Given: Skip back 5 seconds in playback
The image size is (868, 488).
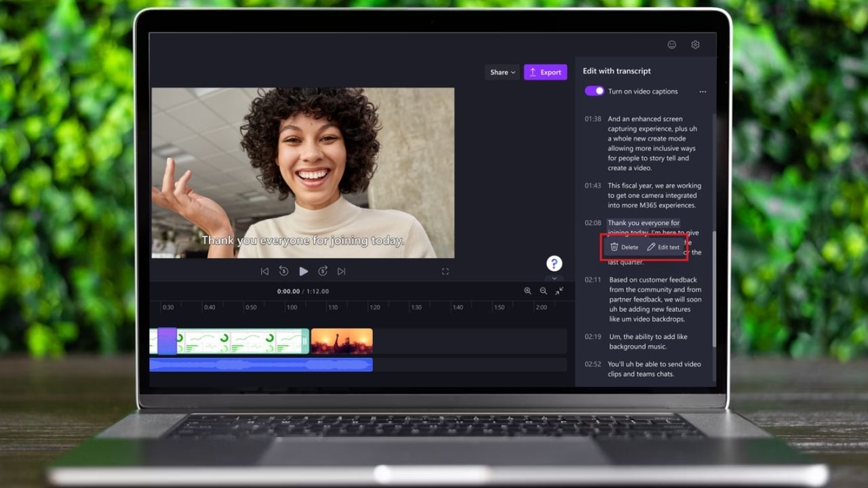Looking at the screenshot, I should coord(283,270).
